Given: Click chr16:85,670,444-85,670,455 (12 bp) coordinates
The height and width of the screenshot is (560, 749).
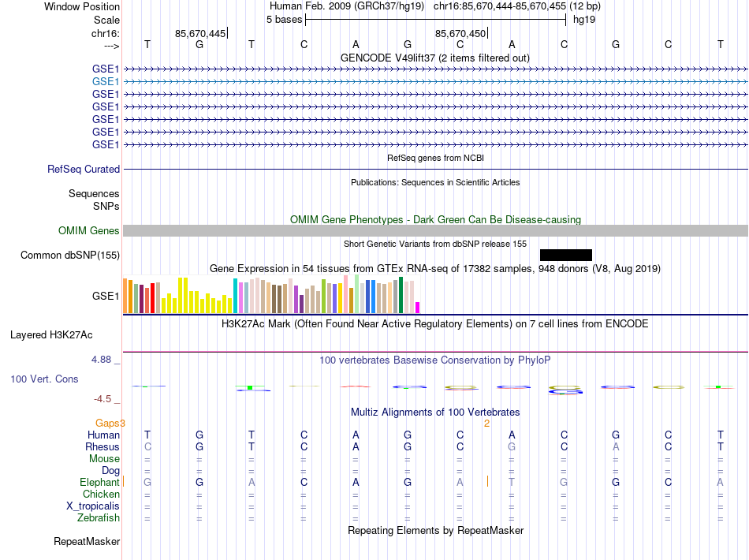Looking at the screenshot, I should click(x=517, y=6).
